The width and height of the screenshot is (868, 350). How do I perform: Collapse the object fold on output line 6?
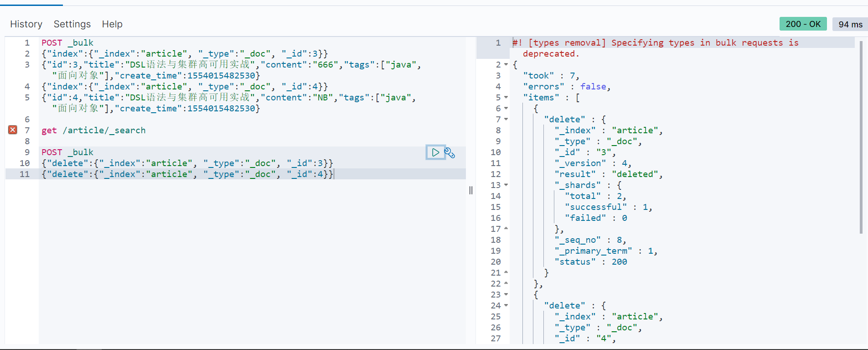pos(506,109)
